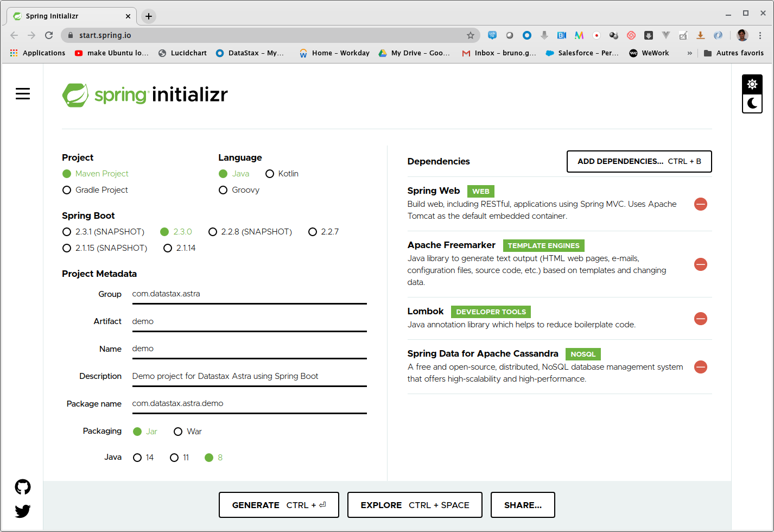774x532 pixels.
Task: Select Gradle Project
Action: [x=96, y=190]
